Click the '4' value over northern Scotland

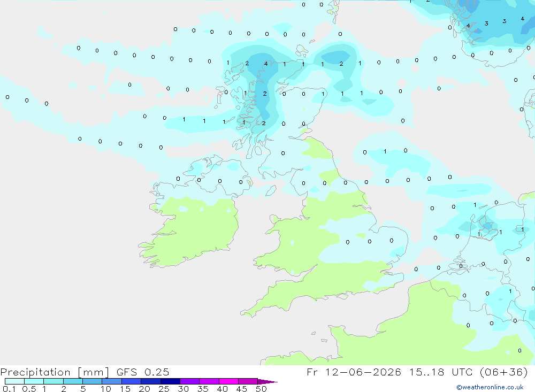tap(266, 64)
